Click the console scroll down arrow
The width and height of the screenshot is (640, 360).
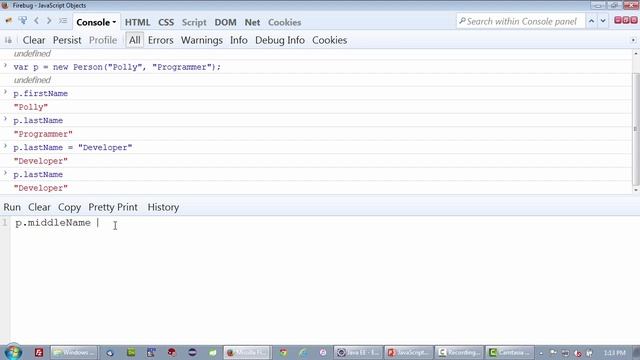[x=636, y=190]
